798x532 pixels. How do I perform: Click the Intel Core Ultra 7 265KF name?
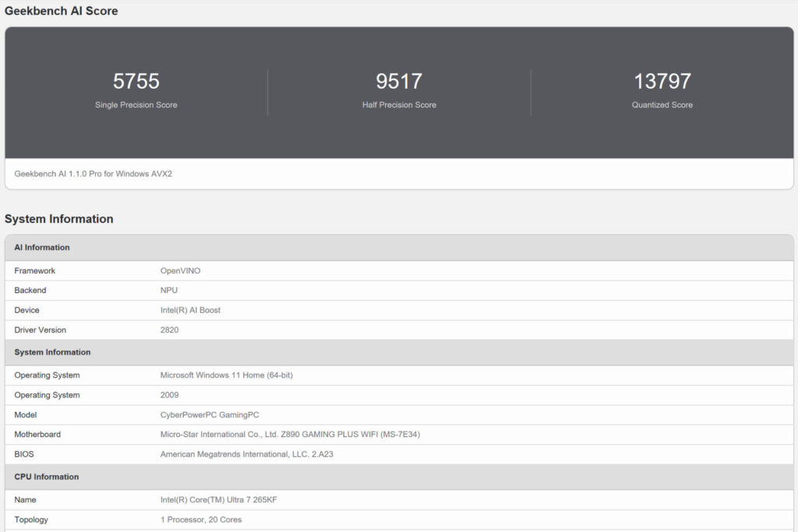(218, 500)
